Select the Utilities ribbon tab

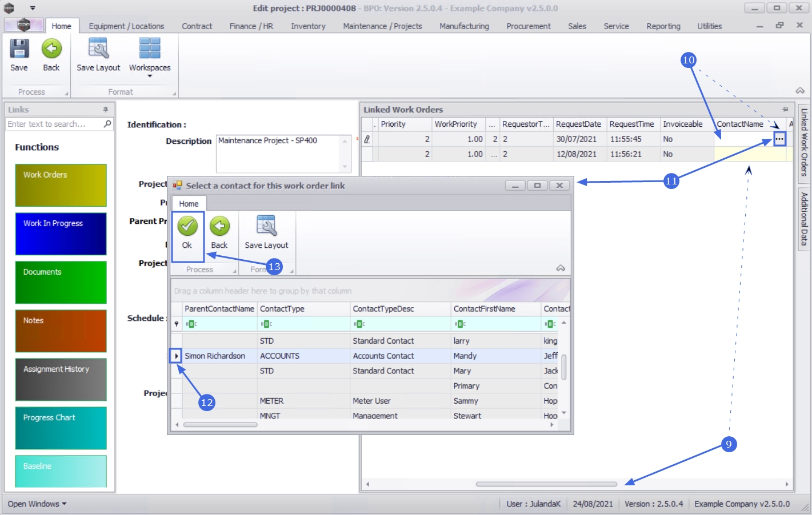tap(709, 26)
